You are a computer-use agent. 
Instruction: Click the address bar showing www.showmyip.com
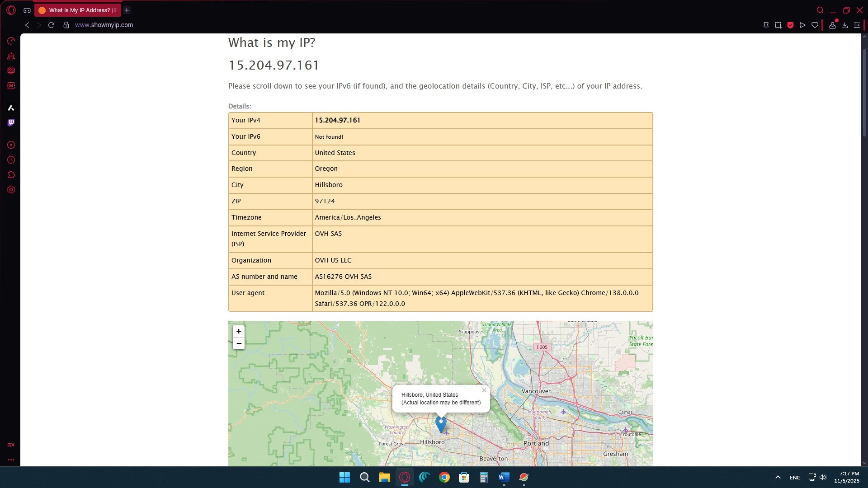pyautogui.click(x=104, y=25)
